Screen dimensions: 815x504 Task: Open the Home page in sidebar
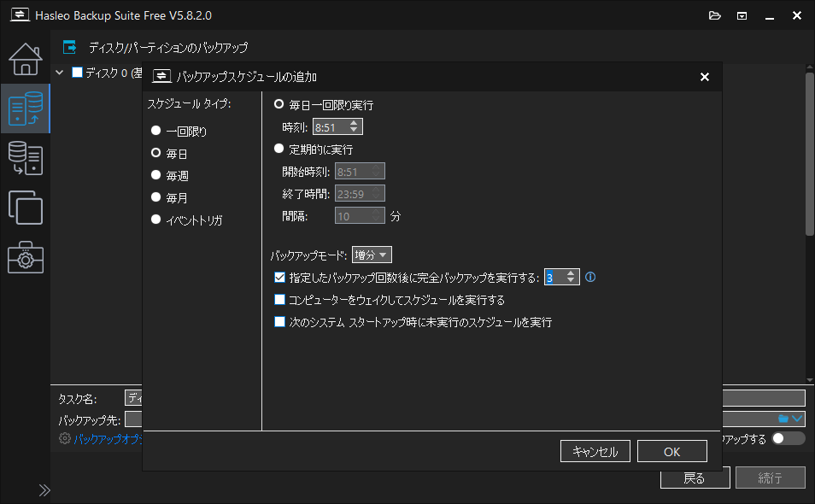pyautogui.click(x=25, y=59)
